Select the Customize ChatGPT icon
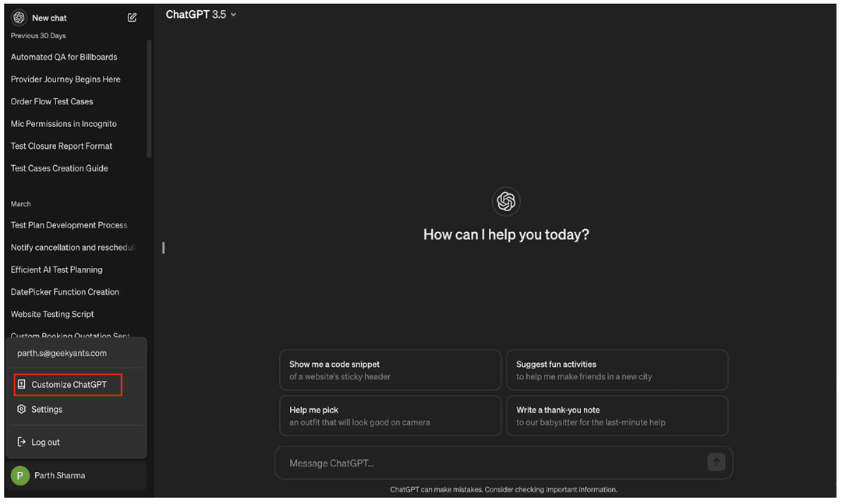The image size is (842, 504). (22, 384)
